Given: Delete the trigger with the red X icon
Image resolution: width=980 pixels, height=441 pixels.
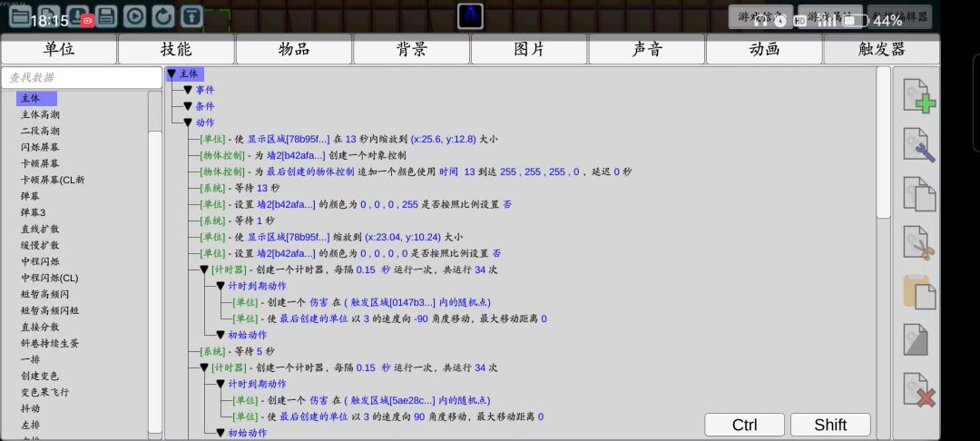Looking at the screenshot, I should point(918,389).
